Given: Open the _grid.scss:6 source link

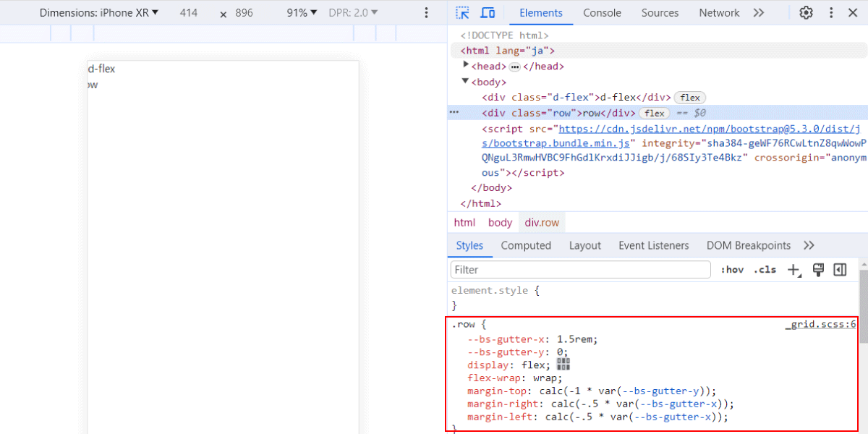Looking at the screenshot, I should pos(821,324).
